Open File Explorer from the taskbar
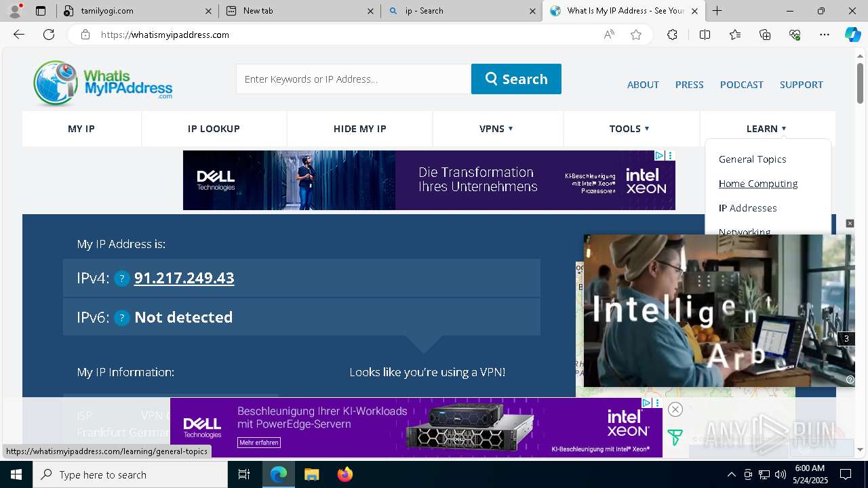The image size is (868, 488). click(311, 474)
